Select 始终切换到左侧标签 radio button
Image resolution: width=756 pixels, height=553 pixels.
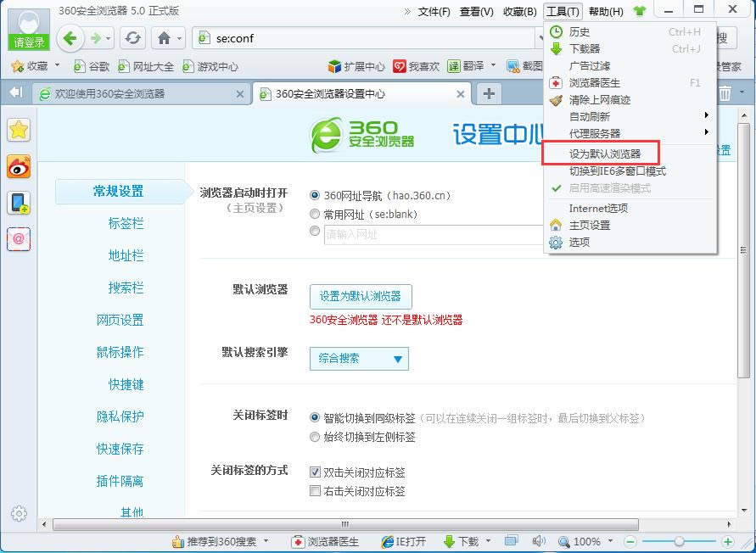click(316, 437)
